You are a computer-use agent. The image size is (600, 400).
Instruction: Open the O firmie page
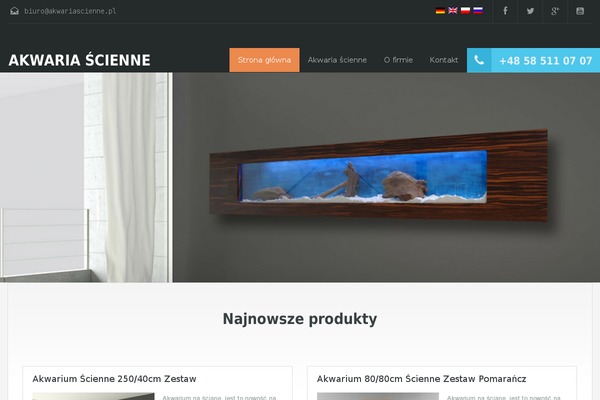pyautogui.click(x=398, y=60)
